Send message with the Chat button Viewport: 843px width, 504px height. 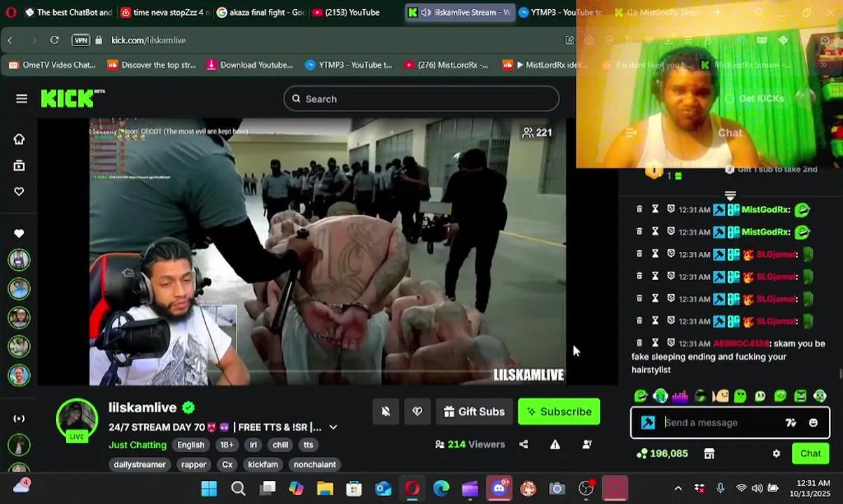pos(810,454)
